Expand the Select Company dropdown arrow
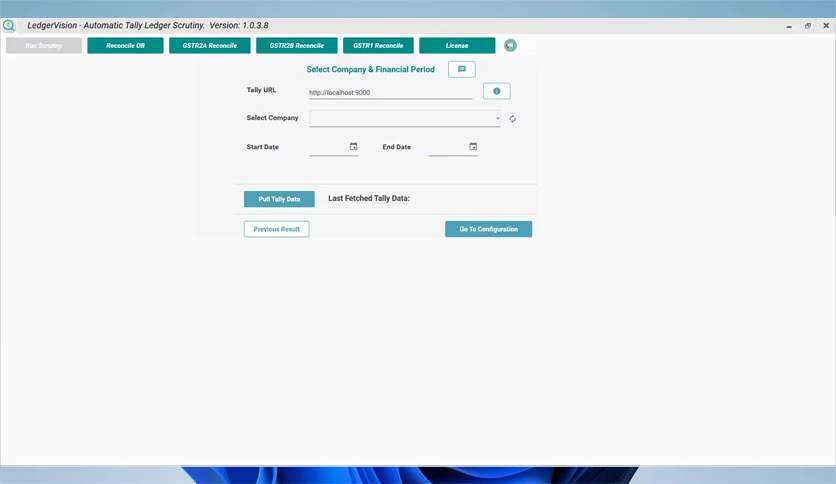This screenshot has width=836, height=484. [x=497, y=118]
